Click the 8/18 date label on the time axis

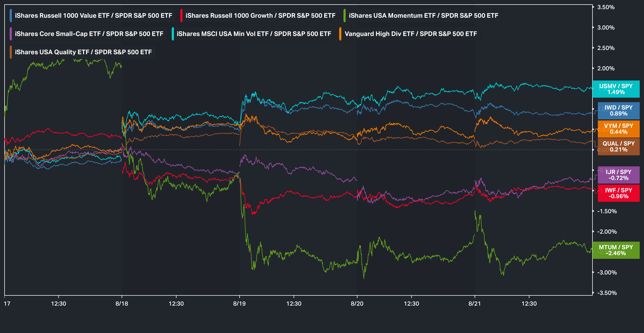click(x=122, y=304)
